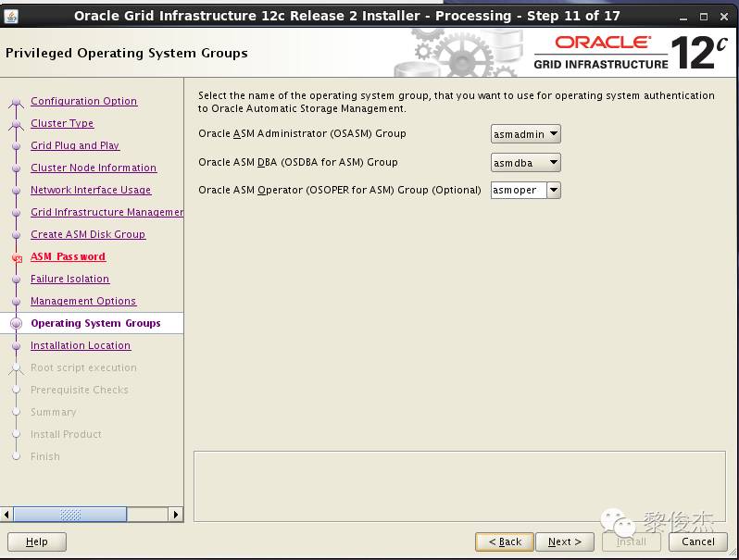Click the Configuration Option step marker
739x560 pixels.
[16, 102]
